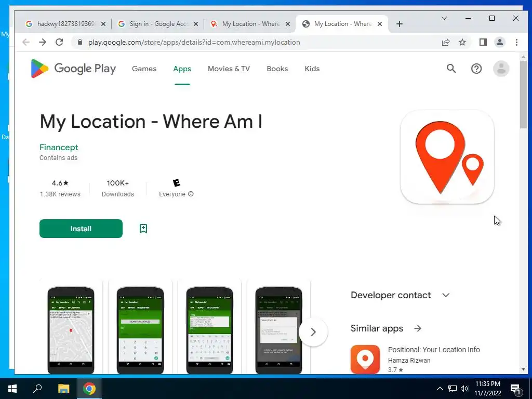Open Chrome profile icon in toolbar
This screenshot has width=532, height=399.
[499, 42]
